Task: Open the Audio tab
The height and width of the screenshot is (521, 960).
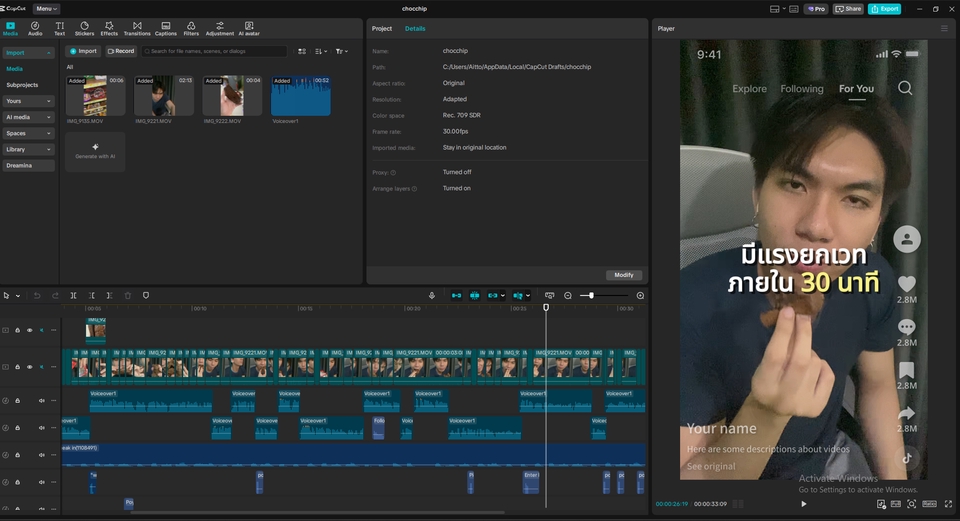Action: [35, 28]
